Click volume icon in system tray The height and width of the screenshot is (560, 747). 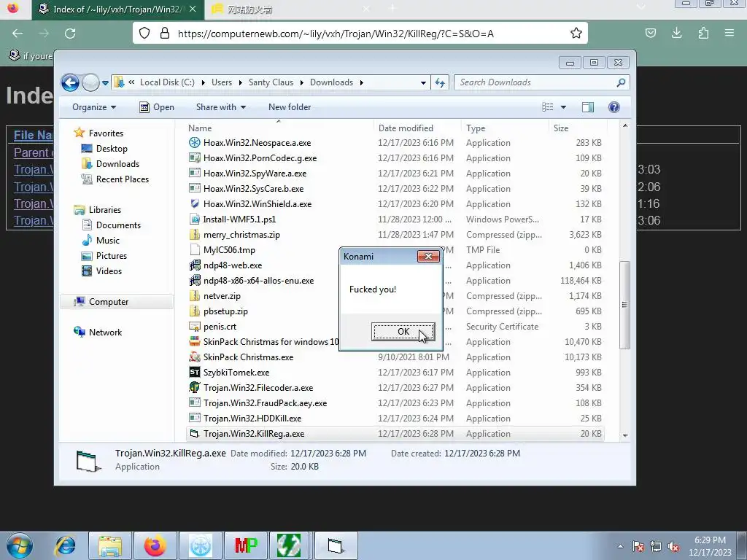(673, 547)
